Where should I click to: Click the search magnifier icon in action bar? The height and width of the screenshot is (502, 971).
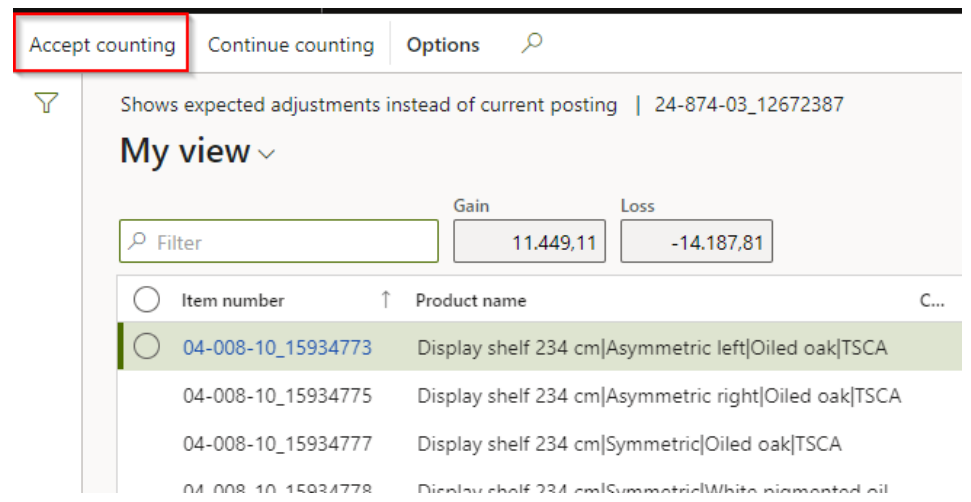click(x=533, y=43)
